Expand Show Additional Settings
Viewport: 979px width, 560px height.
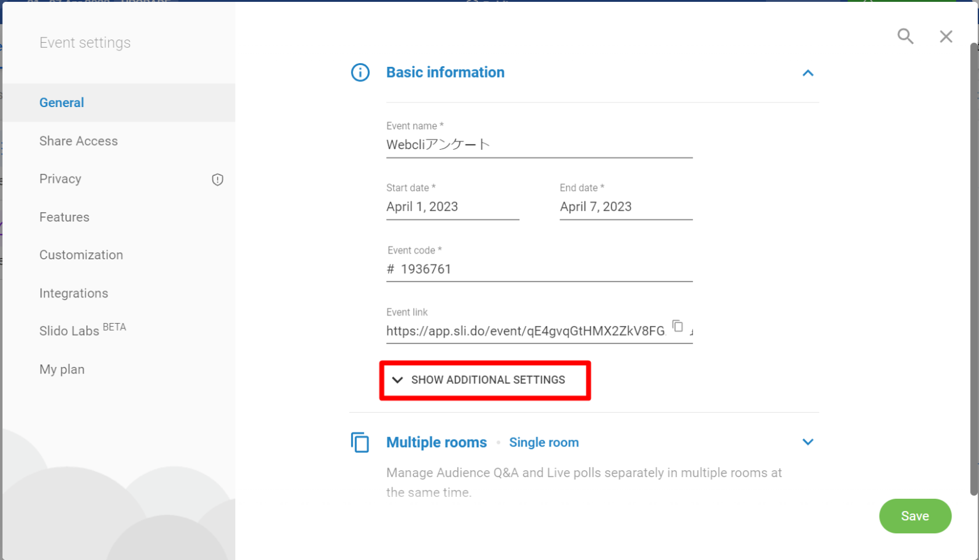point(484,380)
